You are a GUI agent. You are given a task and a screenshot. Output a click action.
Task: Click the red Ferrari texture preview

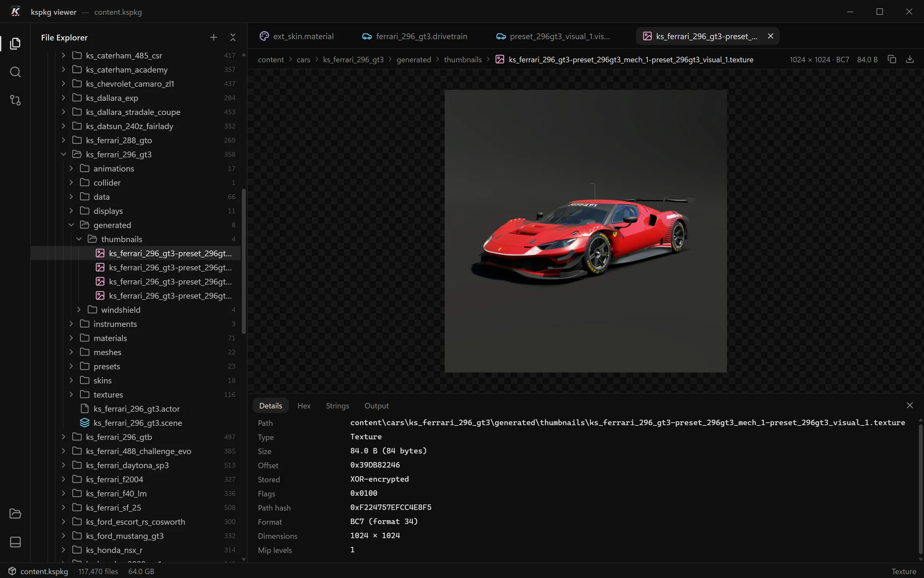pos(586,231)
